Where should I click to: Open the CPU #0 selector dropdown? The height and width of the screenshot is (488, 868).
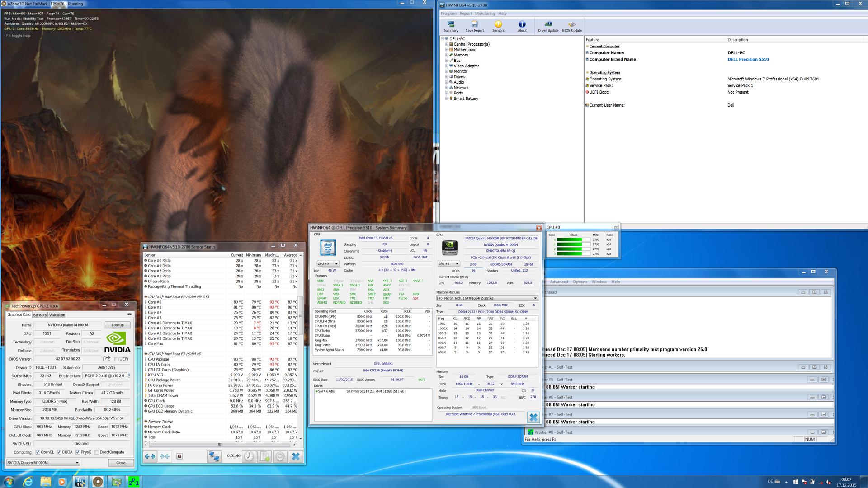[327, 264]
